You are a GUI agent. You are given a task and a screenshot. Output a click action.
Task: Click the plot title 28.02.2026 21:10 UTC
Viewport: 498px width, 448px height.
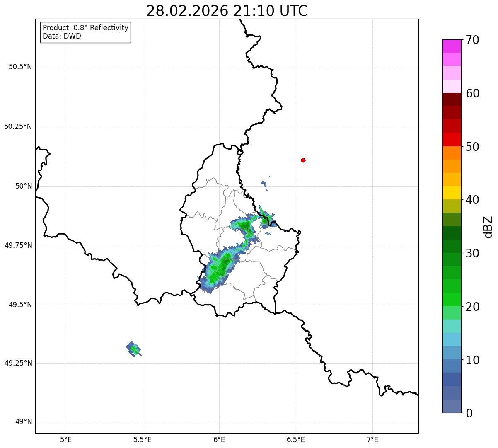pyautogui.click(x=227, y=11)
